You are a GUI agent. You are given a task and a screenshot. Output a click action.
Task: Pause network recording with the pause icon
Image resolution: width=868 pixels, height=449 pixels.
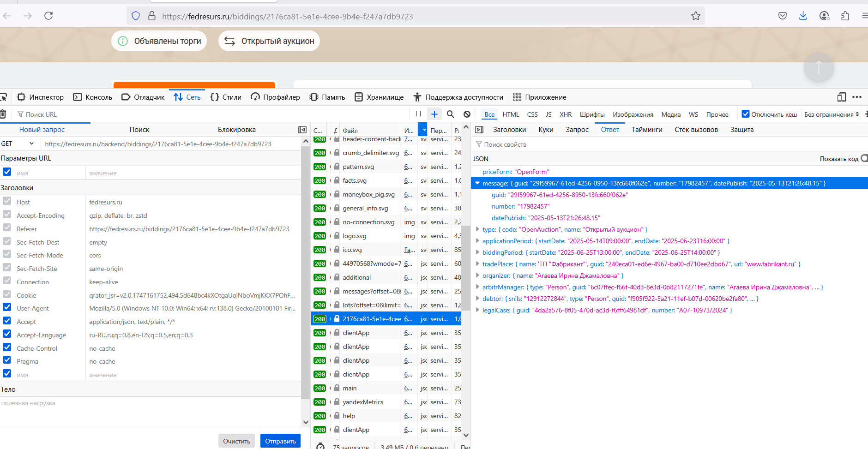pyautogui.click(x=418, y=114)
